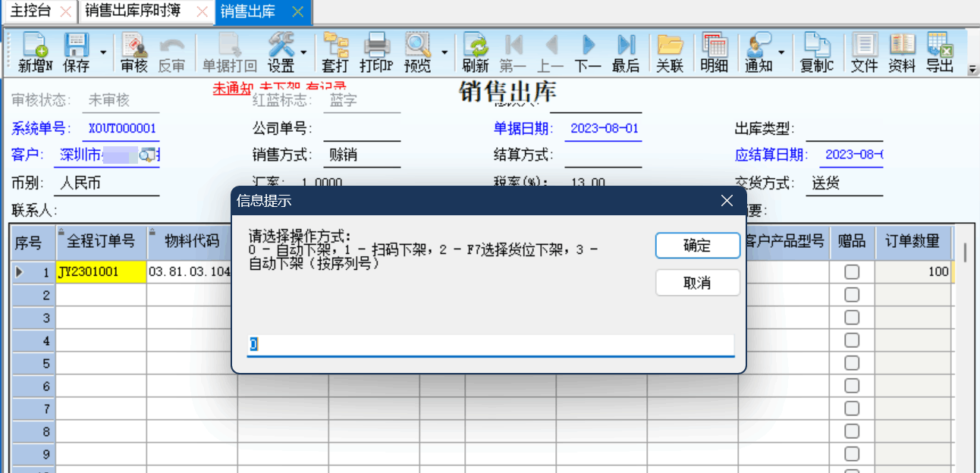Check the 赠品 checkbox in row 1

(852, 272)
